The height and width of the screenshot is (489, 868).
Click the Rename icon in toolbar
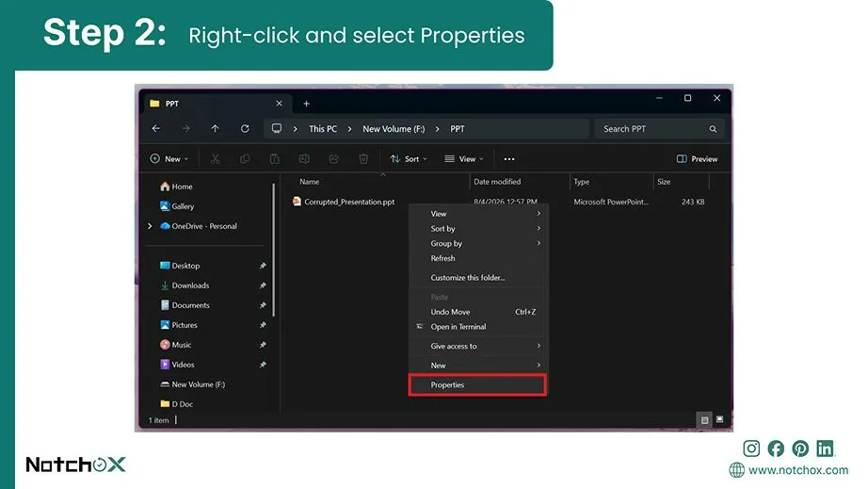[x=304, y=159]
